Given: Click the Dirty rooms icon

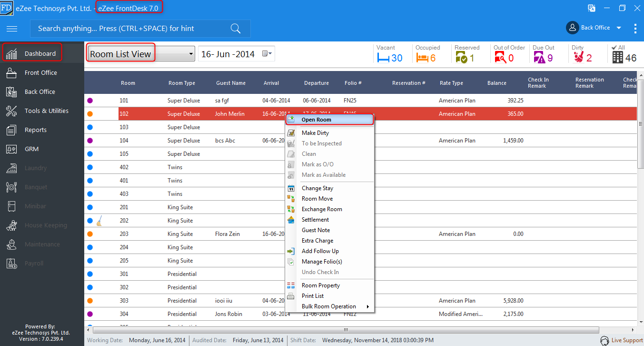Looking at the screenshot, I should (578, 58).
